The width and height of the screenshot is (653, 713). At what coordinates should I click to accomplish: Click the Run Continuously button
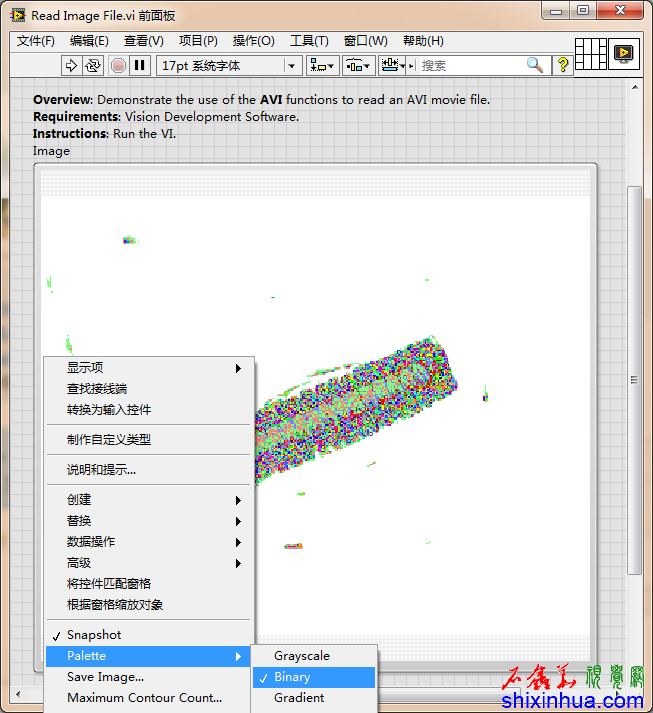93,65
